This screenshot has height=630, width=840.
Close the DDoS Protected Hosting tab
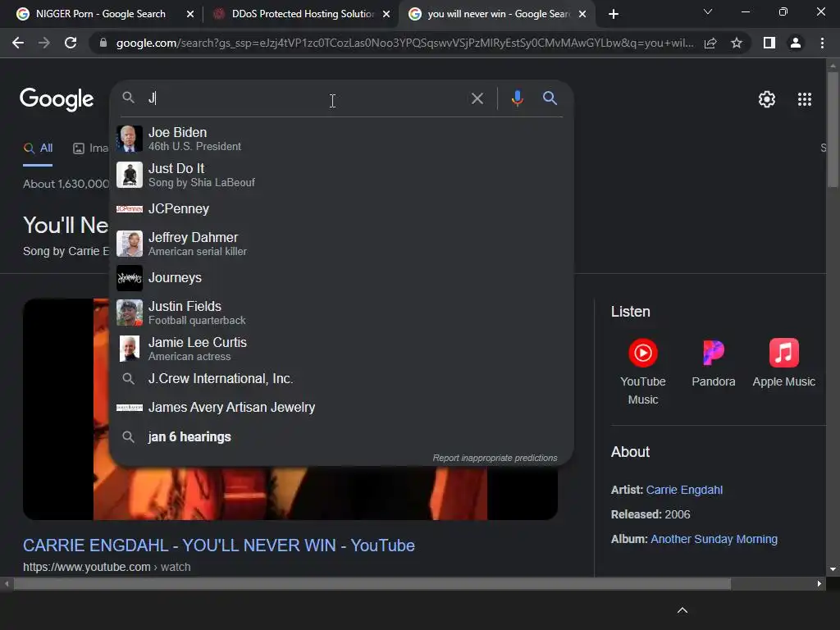coord(386,14)
